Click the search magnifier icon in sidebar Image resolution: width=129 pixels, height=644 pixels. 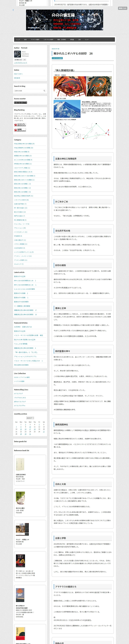coord(44,91)
